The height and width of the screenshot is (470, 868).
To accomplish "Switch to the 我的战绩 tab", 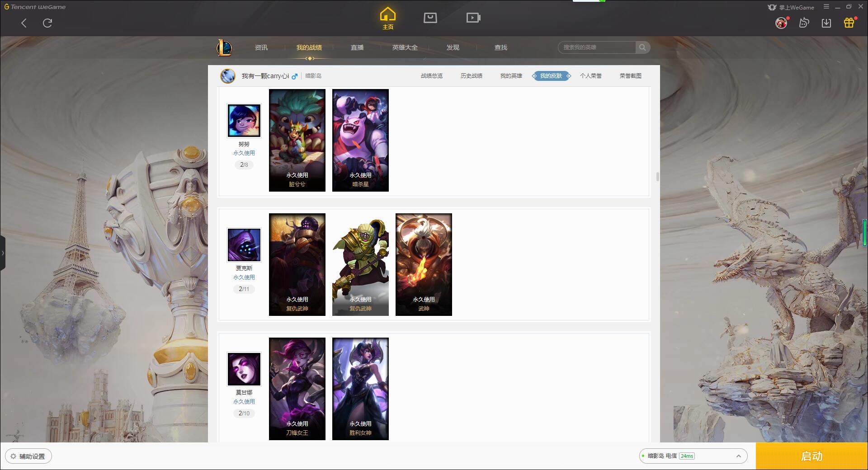I will click(309, 47).
